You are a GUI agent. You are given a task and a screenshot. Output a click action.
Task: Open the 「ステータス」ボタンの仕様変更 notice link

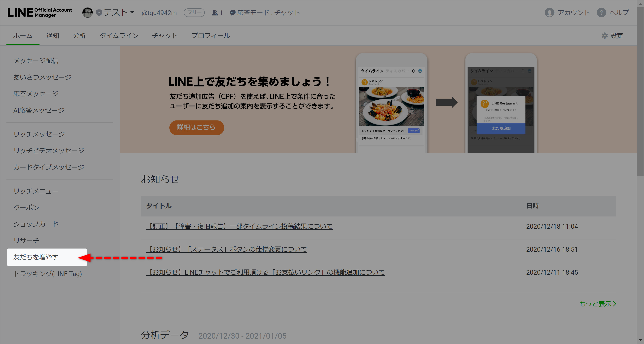tap(226, 250)
